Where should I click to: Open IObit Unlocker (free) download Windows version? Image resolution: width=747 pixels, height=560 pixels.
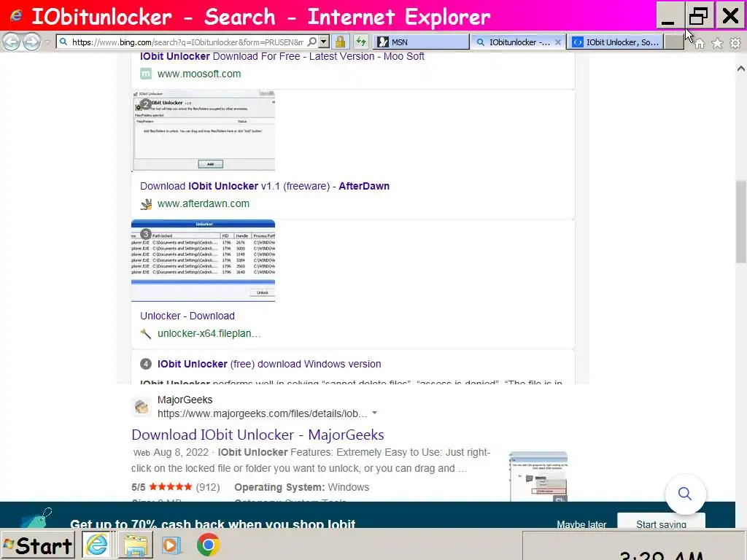(269, 364)
